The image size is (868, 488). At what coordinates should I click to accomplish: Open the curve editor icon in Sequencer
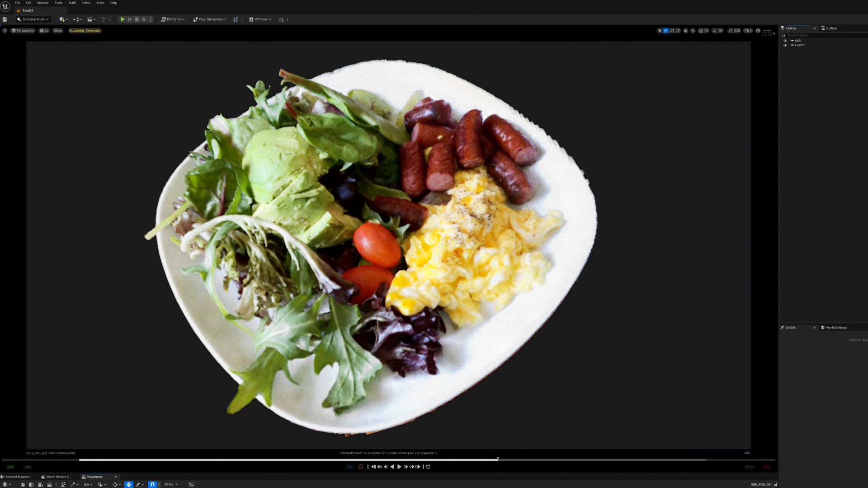click(191, 484)
